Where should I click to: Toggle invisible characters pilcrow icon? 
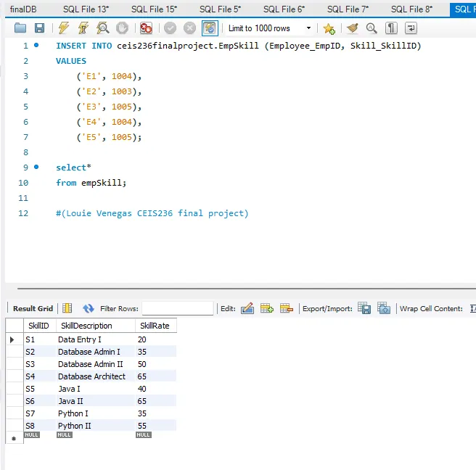391,28
